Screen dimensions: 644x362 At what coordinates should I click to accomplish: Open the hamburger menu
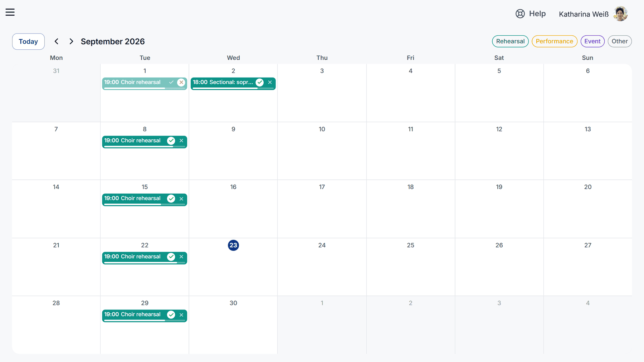[10, 12]
